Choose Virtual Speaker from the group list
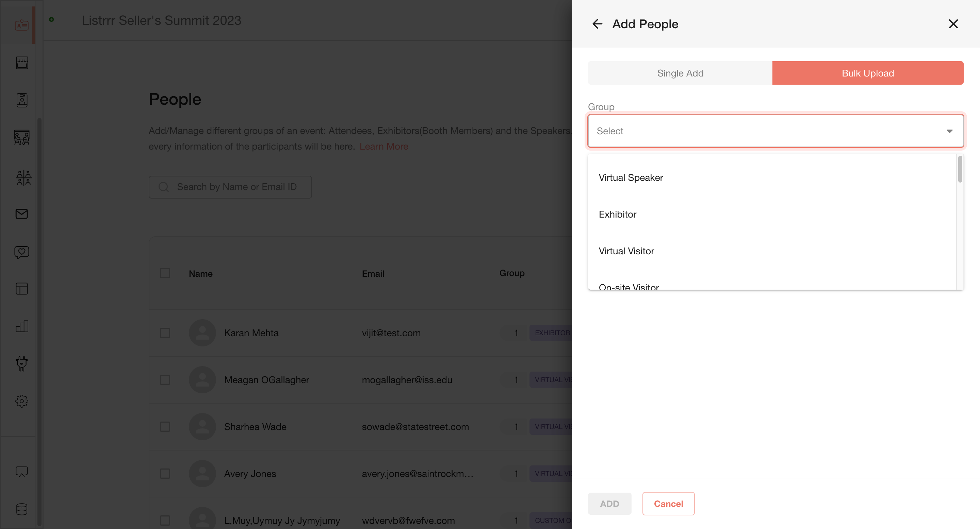 [x=772, y=178]
